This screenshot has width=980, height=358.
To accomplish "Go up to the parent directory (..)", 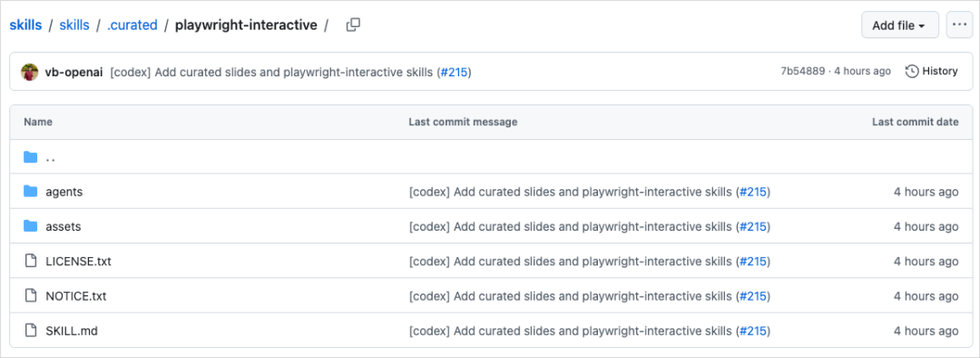I will (x=51, y=158).
